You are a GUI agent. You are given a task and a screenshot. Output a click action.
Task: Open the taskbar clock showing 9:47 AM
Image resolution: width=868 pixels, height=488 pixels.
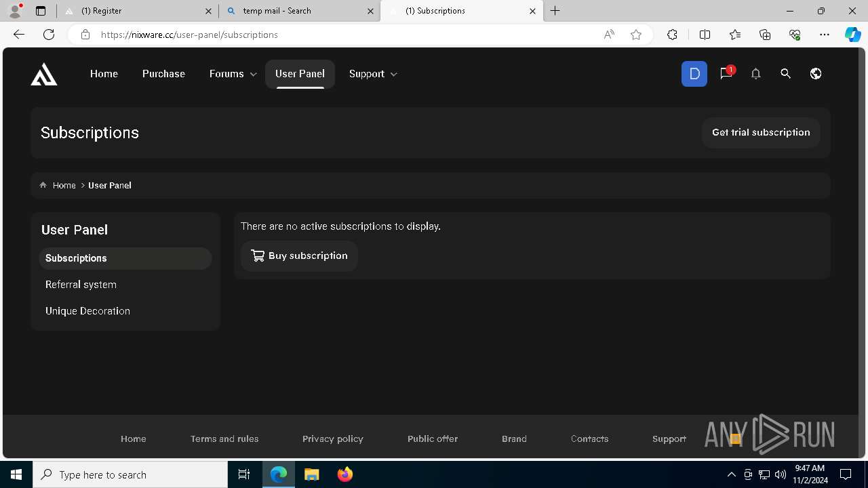tap(810, 474)
